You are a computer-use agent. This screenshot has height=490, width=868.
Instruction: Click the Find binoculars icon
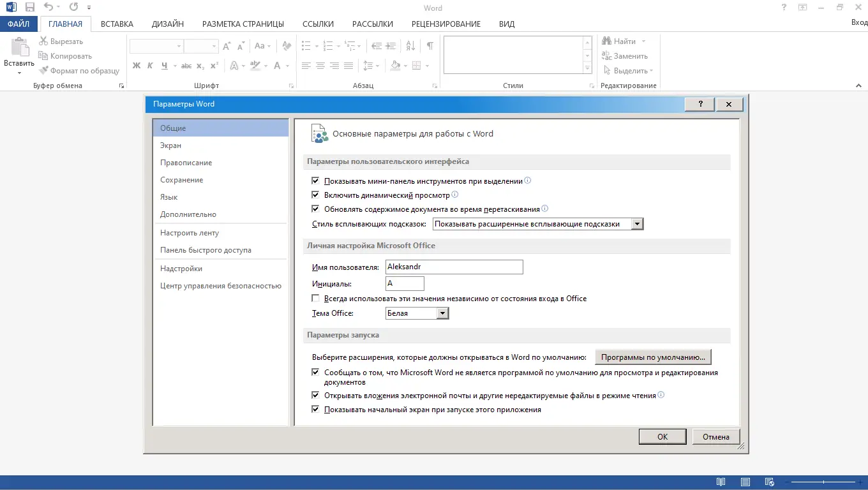click(x=606, y=41)
